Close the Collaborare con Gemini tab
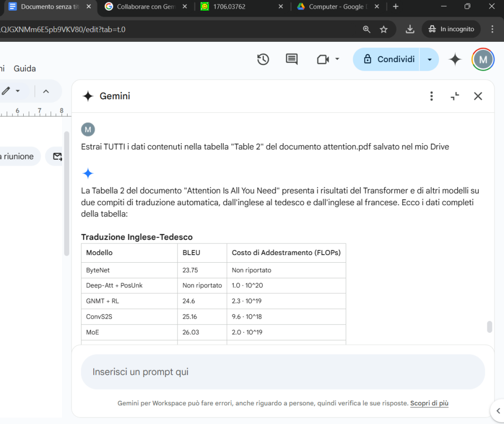 (185, 7)
